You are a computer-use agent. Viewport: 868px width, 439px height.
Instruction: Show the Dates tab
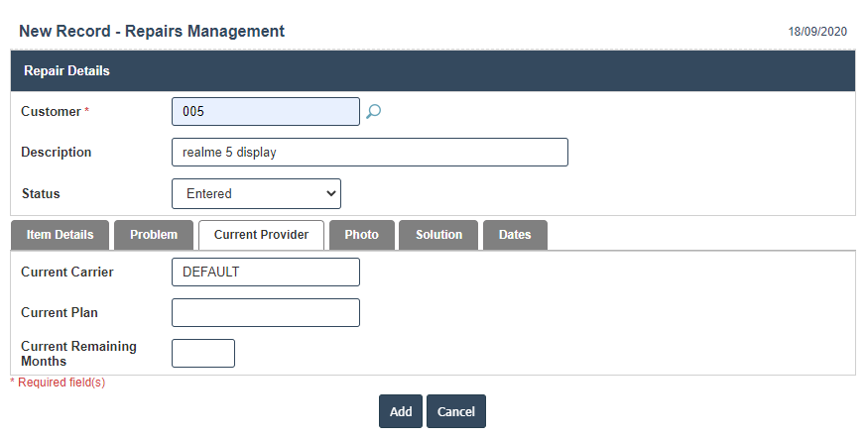tap(515, 235)
